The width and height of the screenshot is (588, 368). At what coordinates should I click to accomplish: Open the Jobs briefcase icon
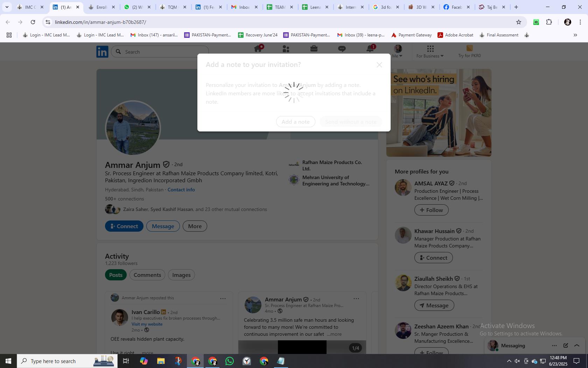point(314,49)
